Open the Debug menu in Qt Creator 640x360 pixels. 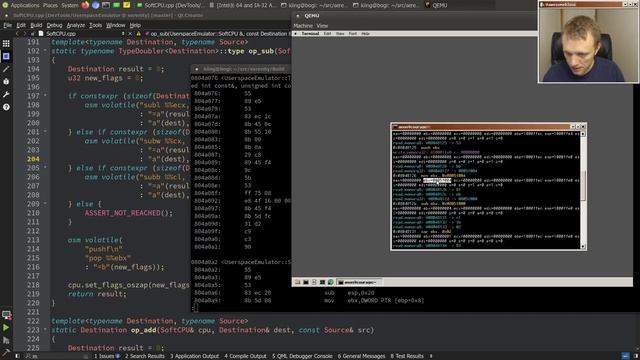click(54, 25)
